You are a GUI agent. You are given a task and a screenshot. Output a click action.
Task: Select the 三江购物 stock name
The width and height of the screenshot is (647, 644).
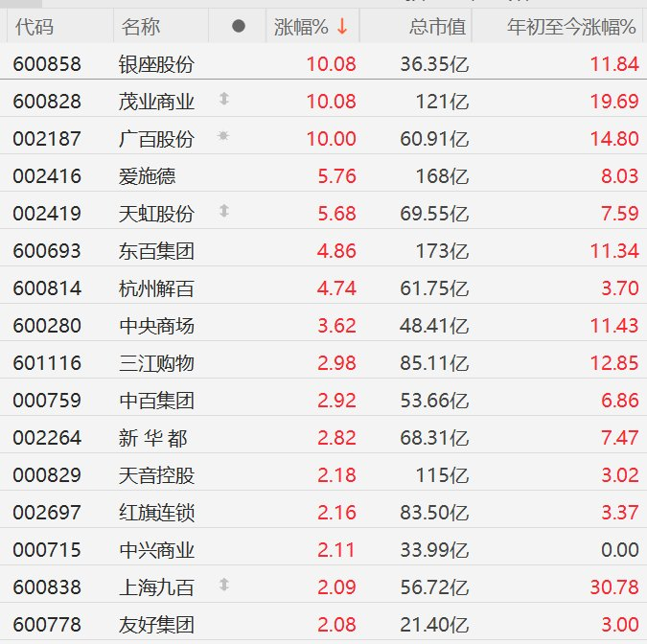[156, 363]
